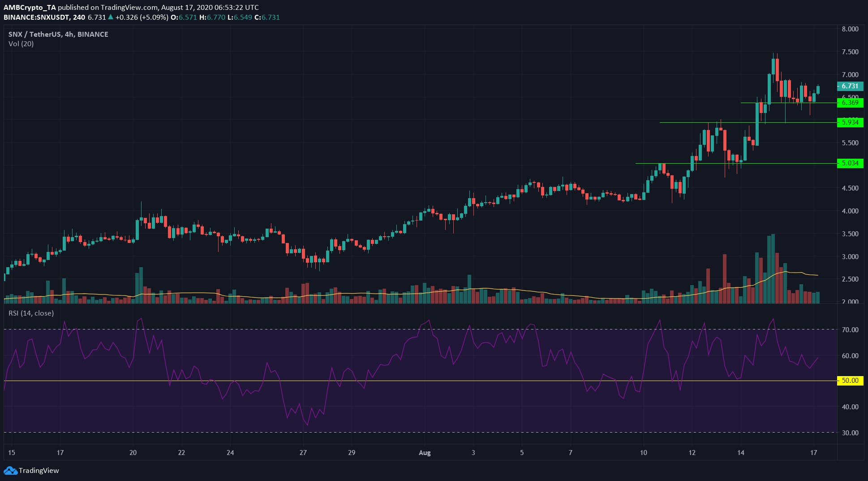868x481 pixels.
Task: Click date 17 at the axis end
Action: tap(814, 453)
